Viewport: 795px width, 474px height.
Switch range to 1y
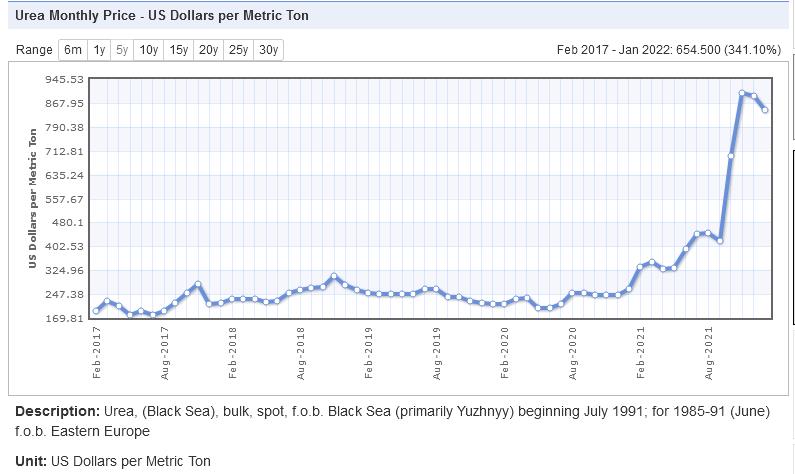(100, 50)
